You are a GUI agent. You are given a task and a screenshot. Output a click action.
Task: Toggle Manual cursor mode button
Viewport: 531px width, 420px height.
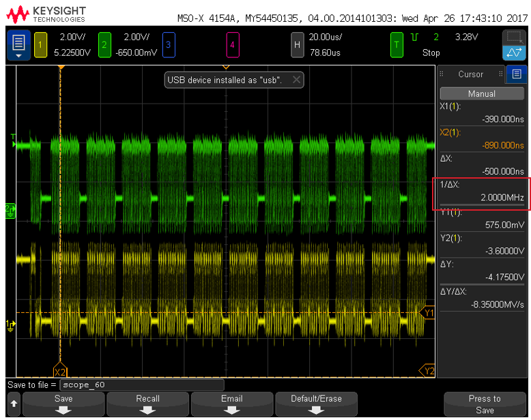482,93
